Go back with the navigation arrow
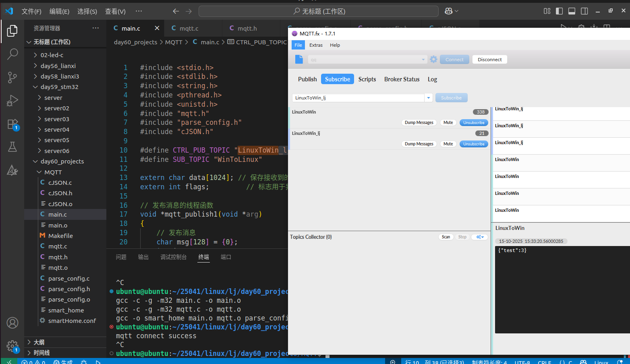Image resolution: width=630 pixels, height=364 pixels. pyautogui.click(x=176, y=11)
